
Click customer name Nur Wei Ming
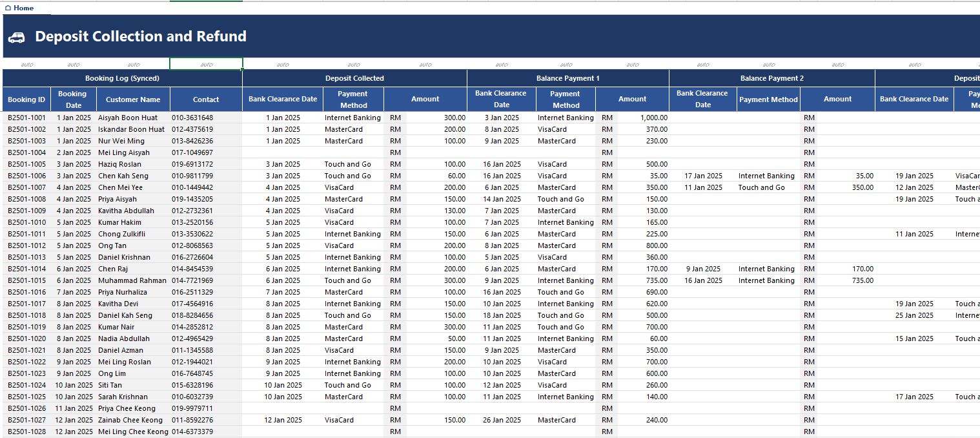pos(121,141)
